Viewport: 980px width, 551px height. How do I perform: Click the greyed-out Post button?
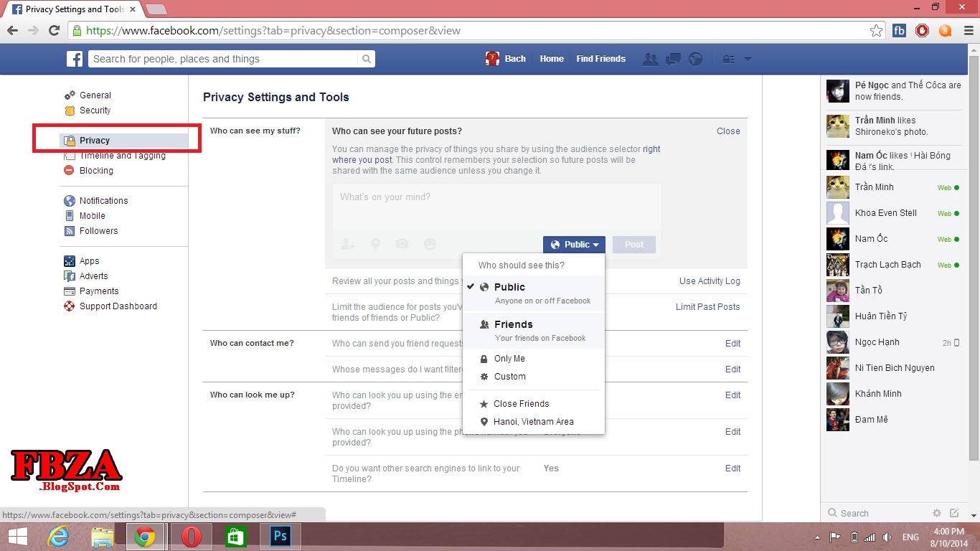(634, 245)
